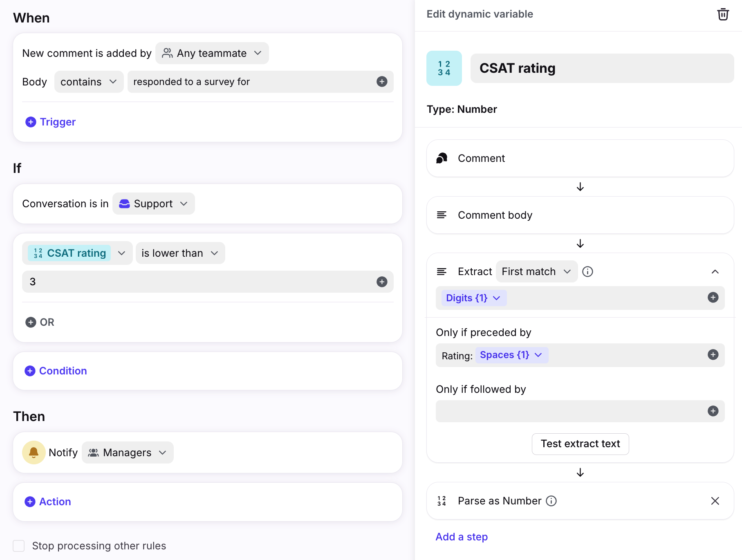Open the First match dropdown
Viewport: 742px width, 560px height.
coord(536,272)
